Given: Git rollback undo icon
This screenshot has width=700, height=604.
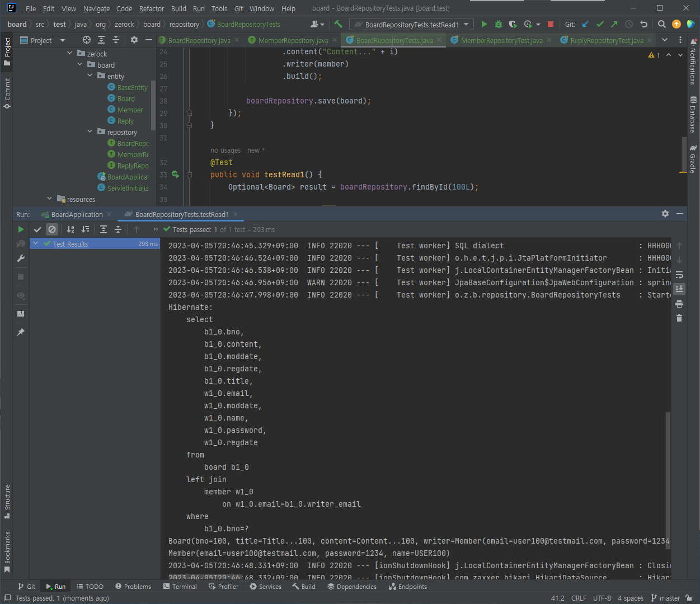Looking at the screenshot, I should pos(643,24).
